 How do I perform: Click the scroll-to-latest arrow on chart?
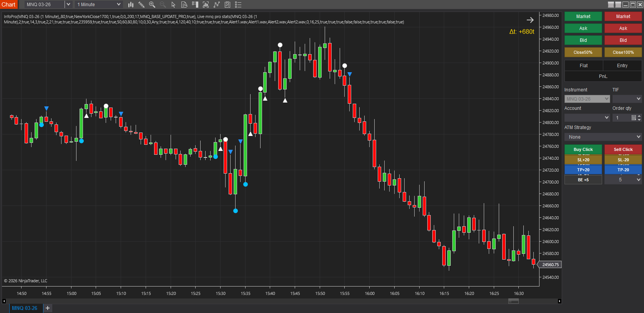(x=530, y=20)
